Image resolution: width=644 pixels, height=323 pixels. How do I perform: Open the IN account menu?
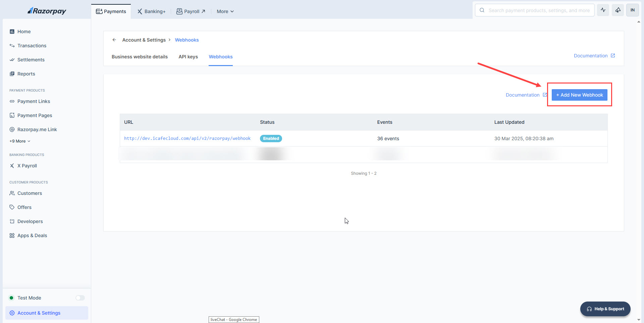(632, 10)
